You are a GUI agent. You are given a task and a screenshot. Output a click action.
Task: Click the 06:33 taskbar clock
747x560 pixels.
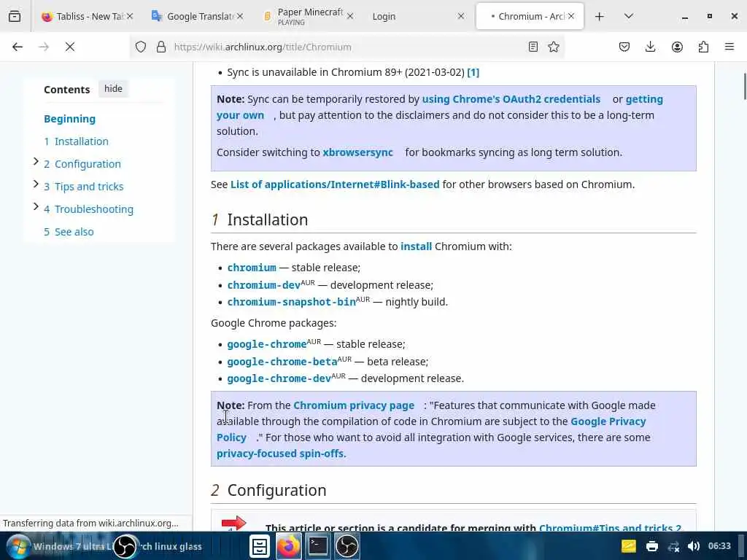coord(719,545)
